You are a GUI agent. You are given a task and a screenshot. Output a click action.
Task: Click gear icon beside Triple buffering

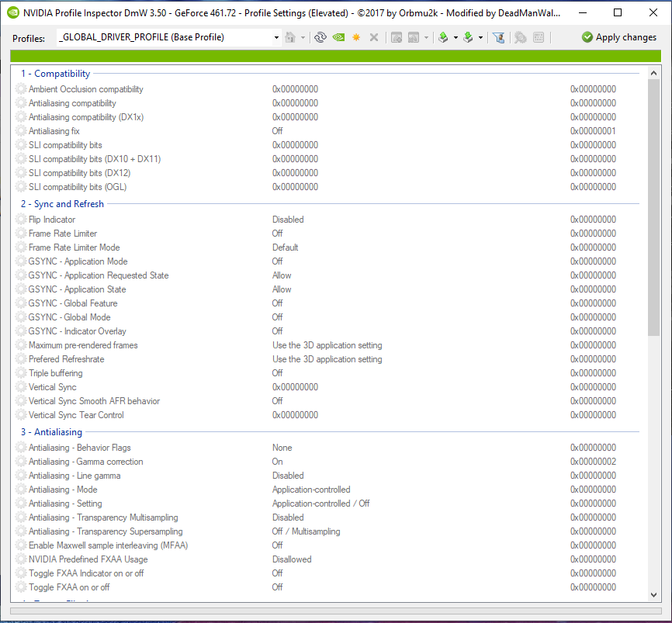pos(21,373)
